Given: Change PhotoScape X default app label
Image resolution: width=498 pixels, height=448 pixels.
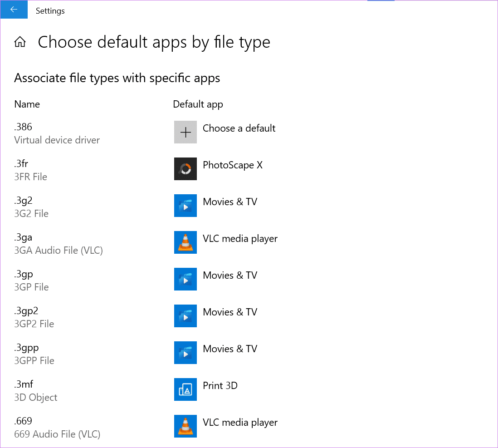Looking at the screenshot, I should click(x=232, y=165).
